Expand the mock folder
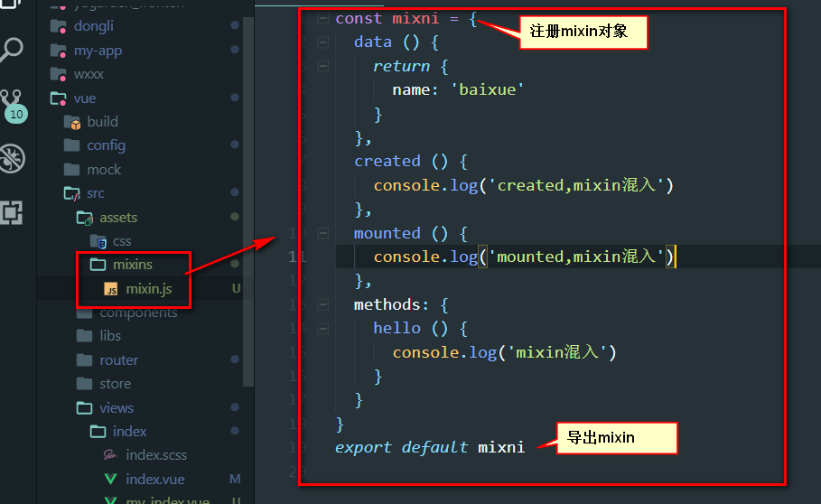This screenshot has height=504, width=821. point(104,170)
